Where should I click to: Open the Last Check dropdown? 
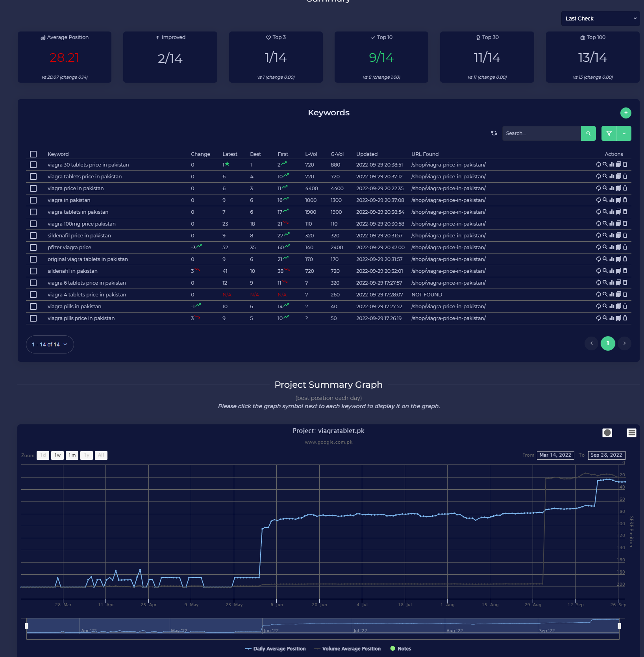click(600, 19)
